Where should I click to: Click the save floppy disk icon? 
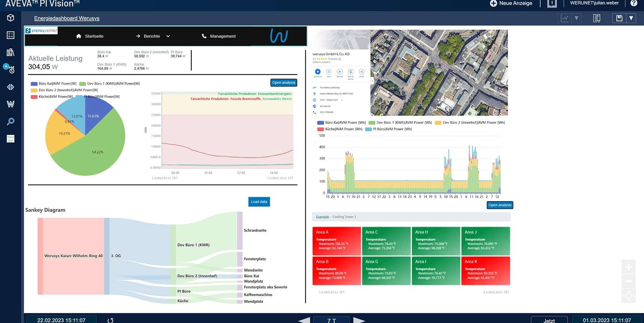tap(619, 18)
